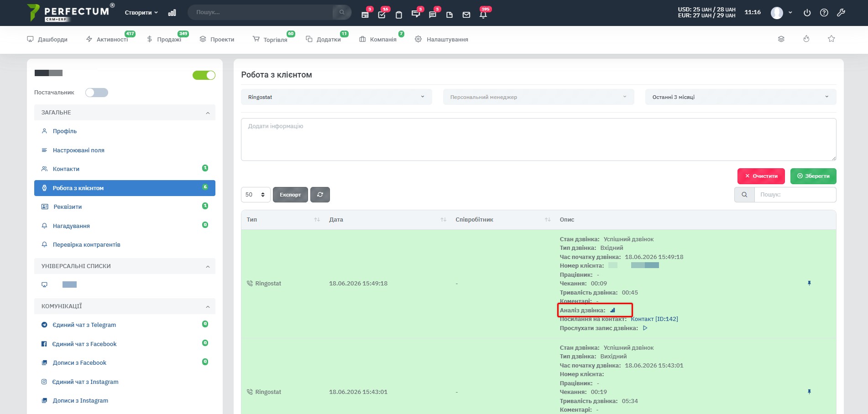The image size is (868, 414).
Task: Play the call recording at 15:49:18
Action: 645,328
